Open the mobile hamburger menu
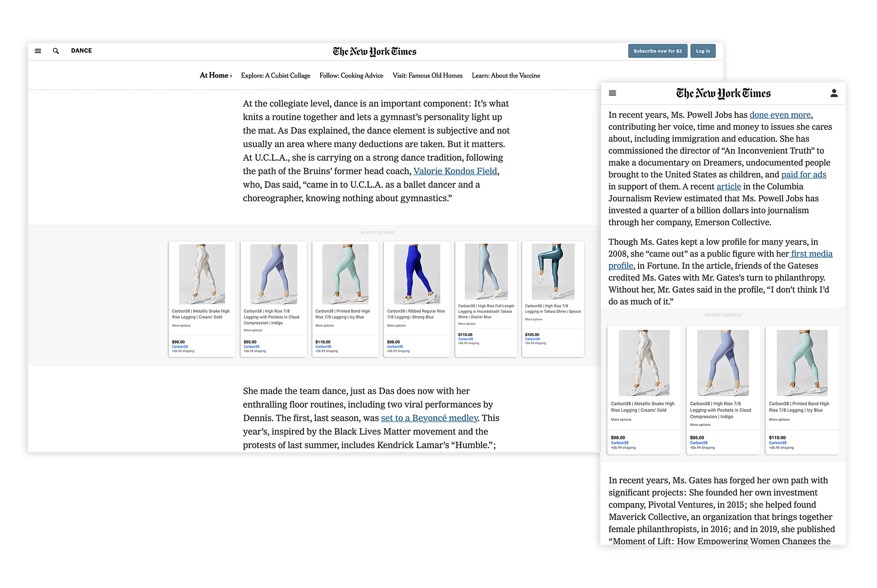Screen dimensions: 877x588 tap(613, 93)
